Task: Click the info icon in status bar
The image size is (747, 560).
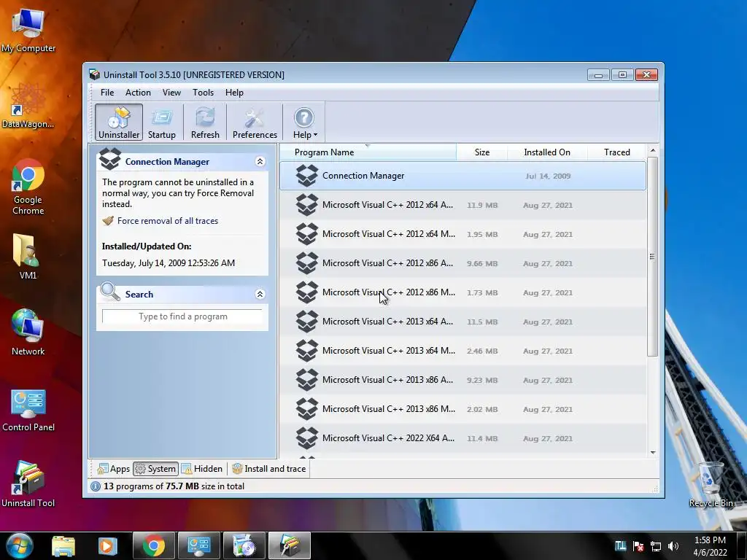Action: (x=96, y=486)
